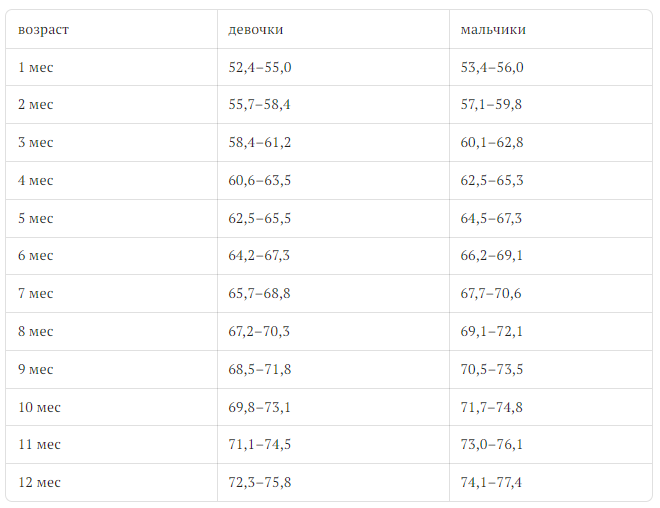Viewport: 660px width, 508px height.
Task: Select the '1 мес' row label
Action: coord(35,67)
